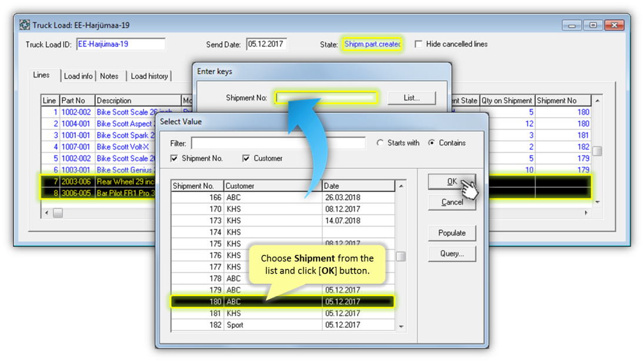
Task: Select line 7 part 2003-006
Action: pyautogui.click(x=76, y=182)
